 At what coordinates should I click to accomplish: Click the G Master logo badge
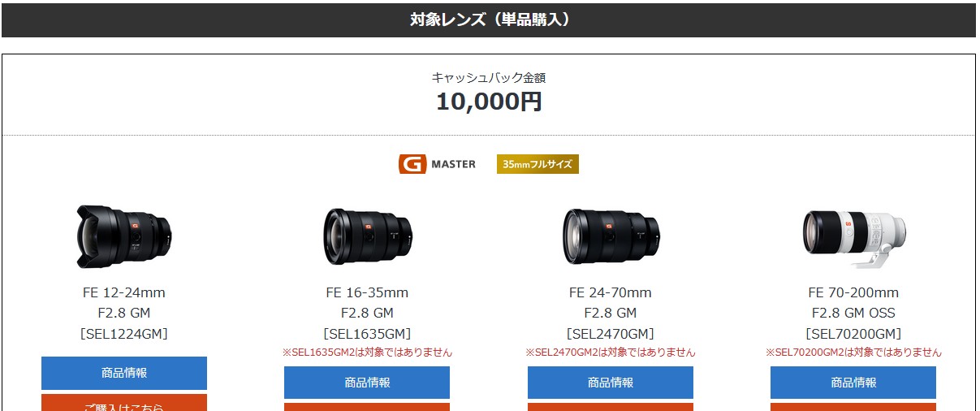438,164
